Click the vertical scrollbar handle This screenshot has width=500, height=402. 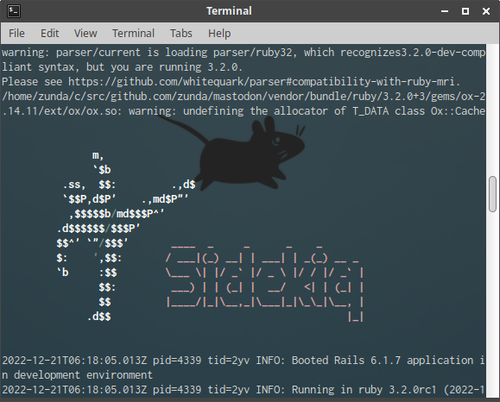[493, 194]
